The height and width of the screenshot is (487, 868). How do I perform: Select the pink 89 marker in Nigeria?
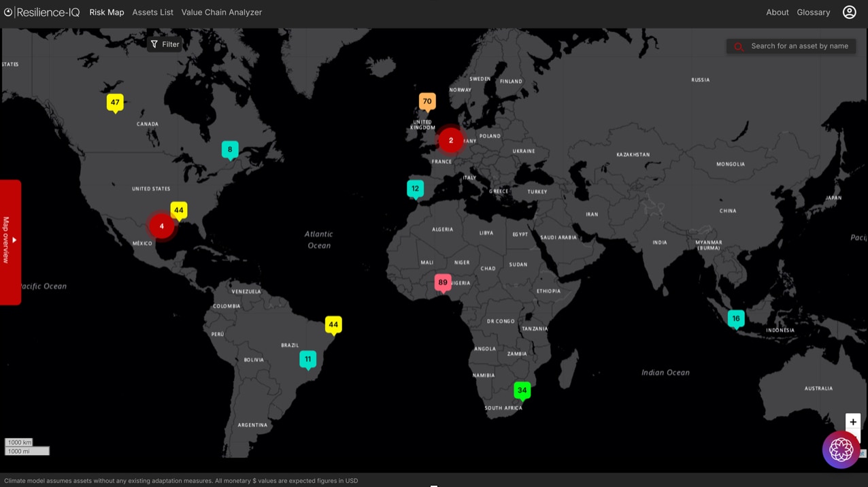[x=443, y=283]
